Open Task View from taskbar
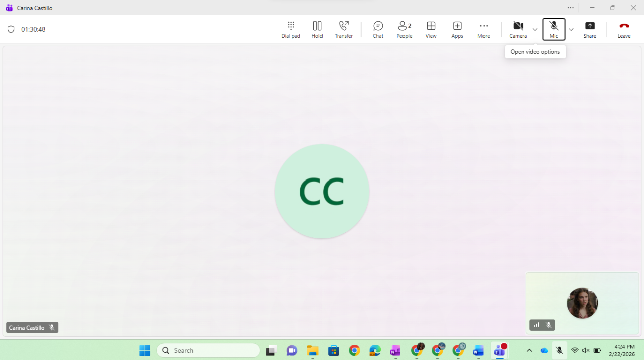Screen dimensions: 644x360 point(271,350)
